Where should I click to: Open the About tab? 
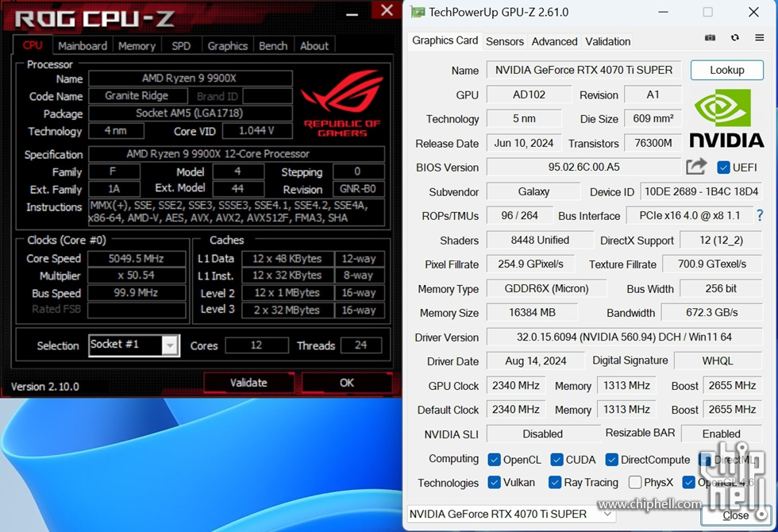pos(314,46)
